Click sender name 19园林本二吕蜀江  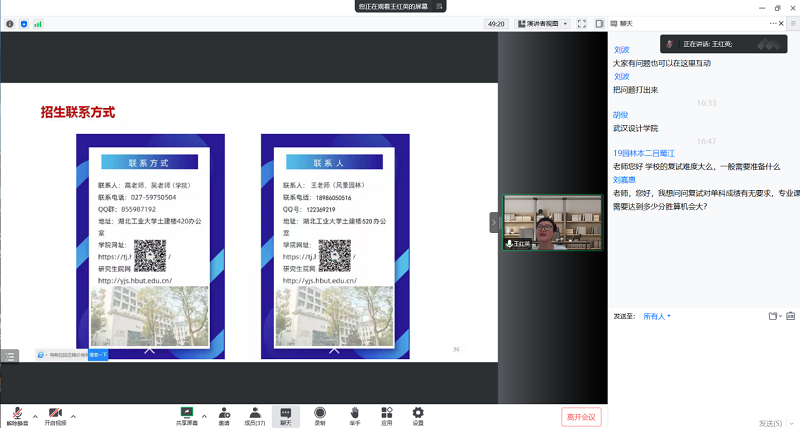point(644,154)
